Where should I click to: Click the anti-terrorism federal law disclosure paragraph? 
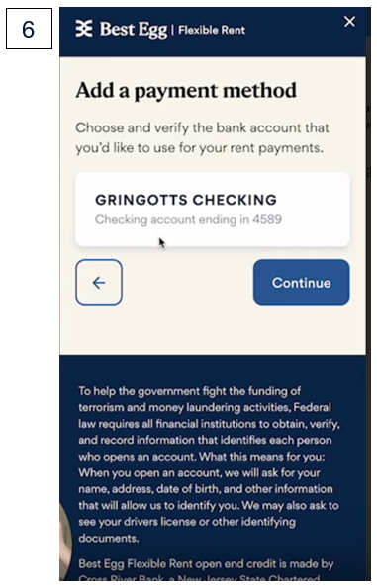[x=209, y=464]
